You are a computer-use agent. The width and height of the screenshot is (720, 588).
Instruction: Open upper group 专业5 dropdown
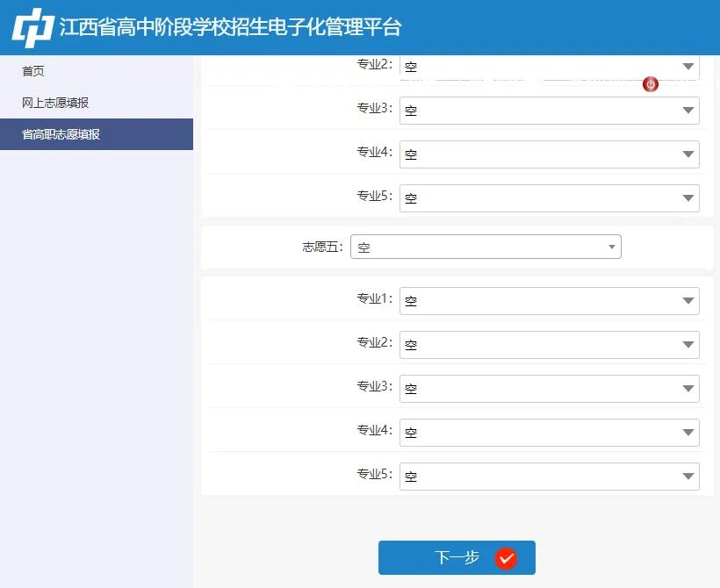point(550,198)
